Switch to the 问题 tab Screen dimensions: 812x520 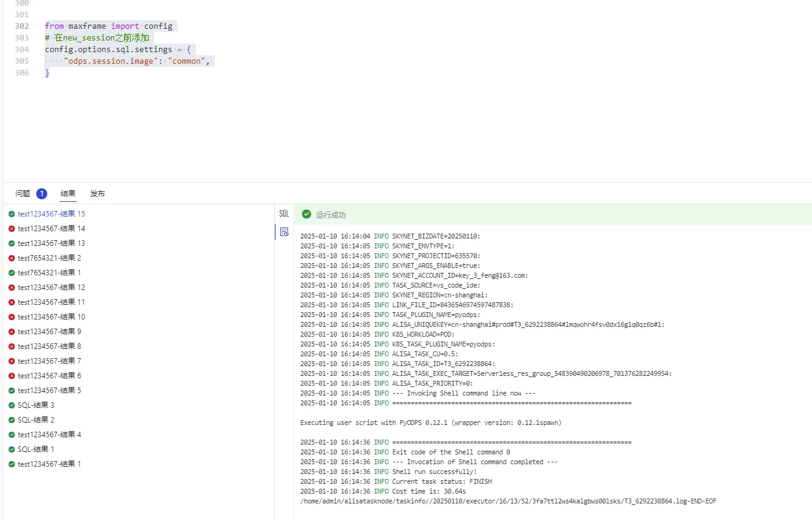(23, 194)
